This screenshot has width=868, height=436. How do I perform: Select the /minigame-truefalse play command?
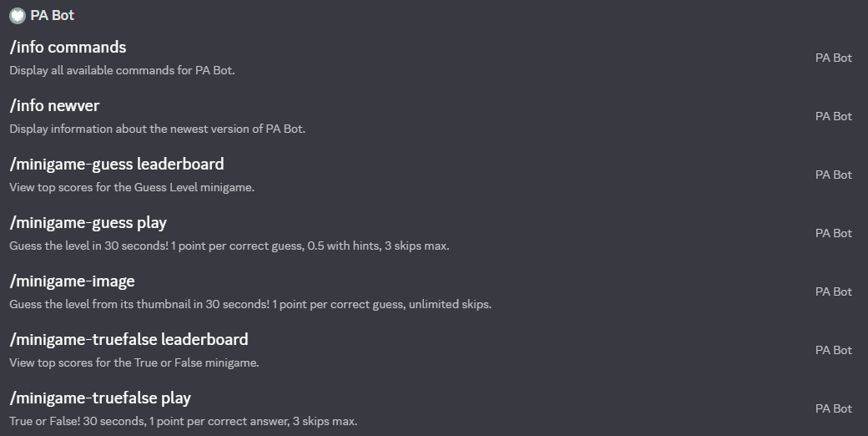pyautogui.click(x=101, y=398)
